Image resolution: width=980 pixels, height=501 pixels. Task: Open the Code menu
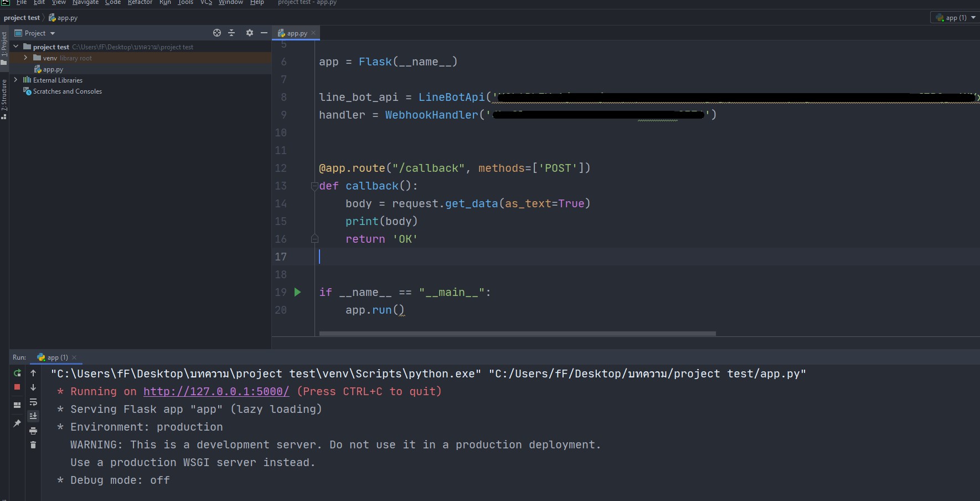click(x=113, y=2)
